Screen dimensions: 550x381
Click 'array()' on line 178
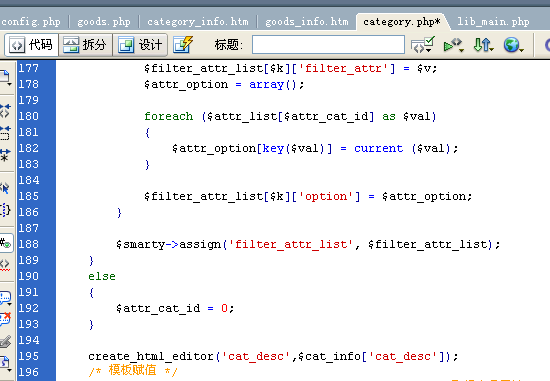273,84
